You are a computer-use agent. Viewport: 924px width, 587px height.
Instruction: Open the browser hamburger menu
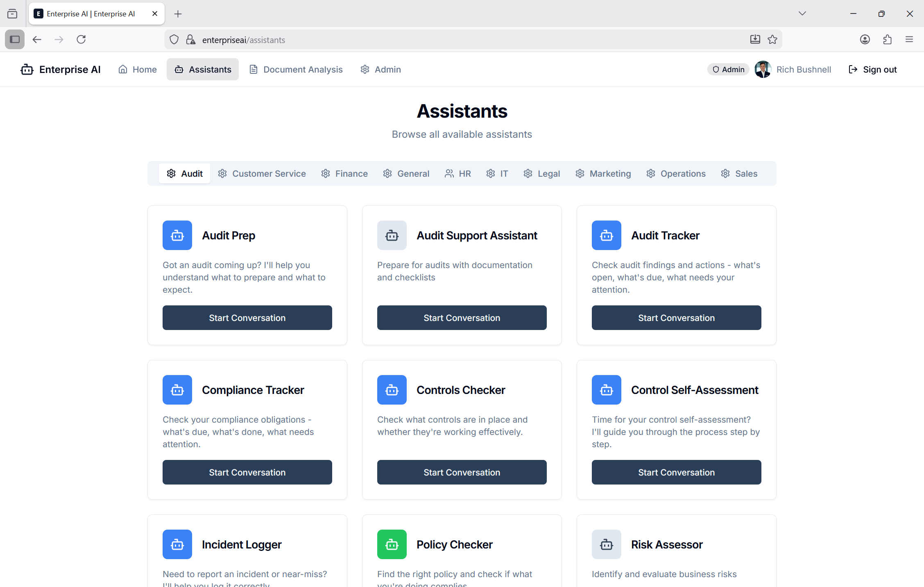[909, 39]
